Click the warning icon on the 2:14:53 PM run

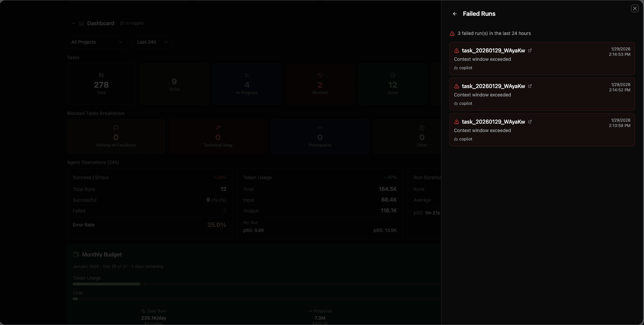point(457,51)
